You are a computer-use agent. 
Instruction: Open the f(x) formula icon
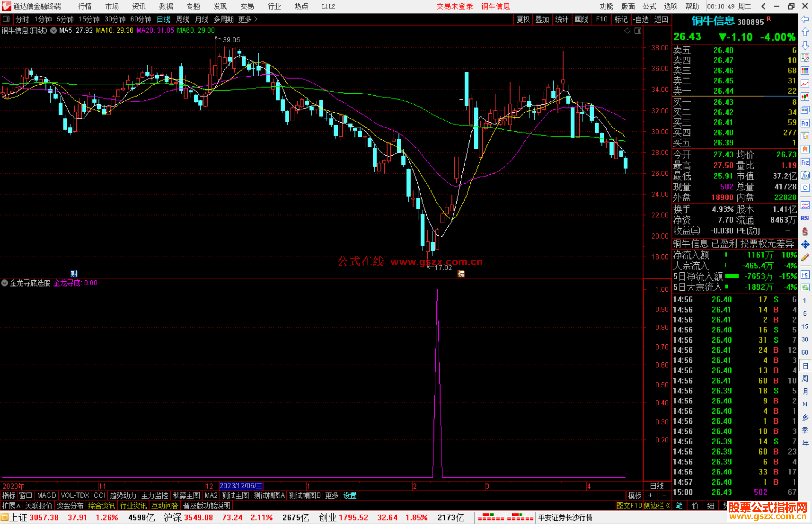(805, 175)
